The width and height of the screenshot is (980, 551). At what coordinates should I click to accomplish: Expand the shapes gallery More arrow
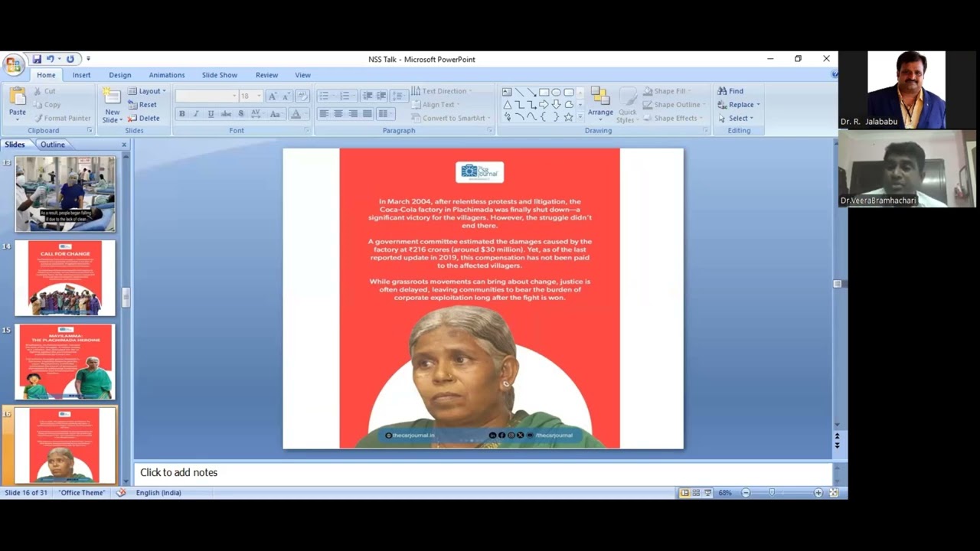pos(580,117)
